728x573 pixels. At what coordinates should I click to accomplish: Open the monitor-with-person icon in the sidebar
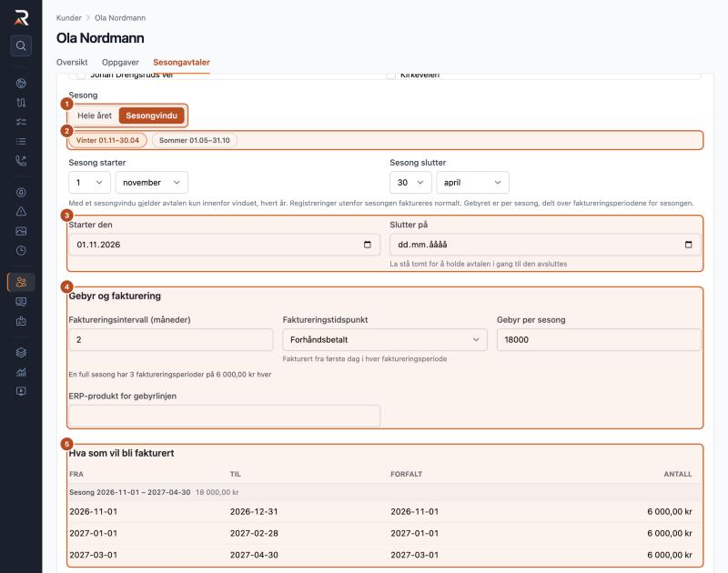coord(21,302)
